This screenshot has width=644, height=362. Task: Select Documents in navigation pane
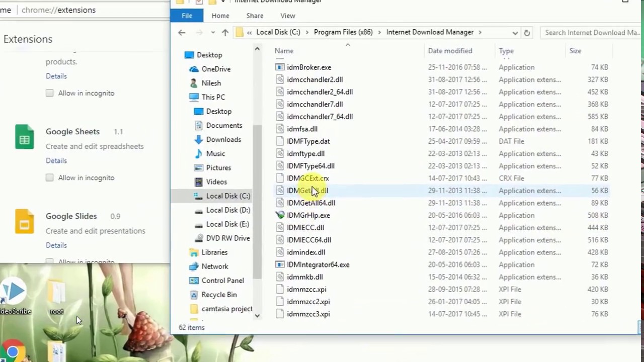(x=224, y=125)
